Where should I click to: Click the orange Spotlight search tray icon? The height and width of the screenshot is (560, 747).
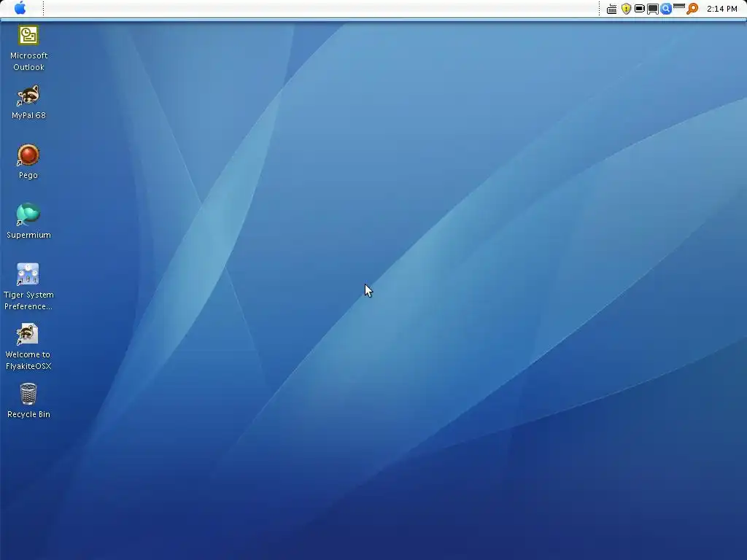(692, 9)
